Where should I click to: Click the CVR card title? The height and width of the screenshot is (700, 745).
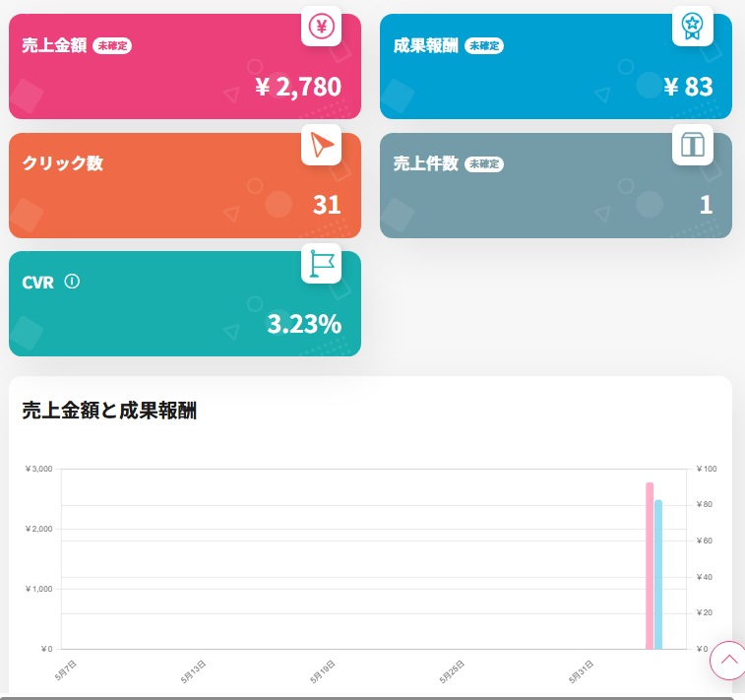point(38,283)
